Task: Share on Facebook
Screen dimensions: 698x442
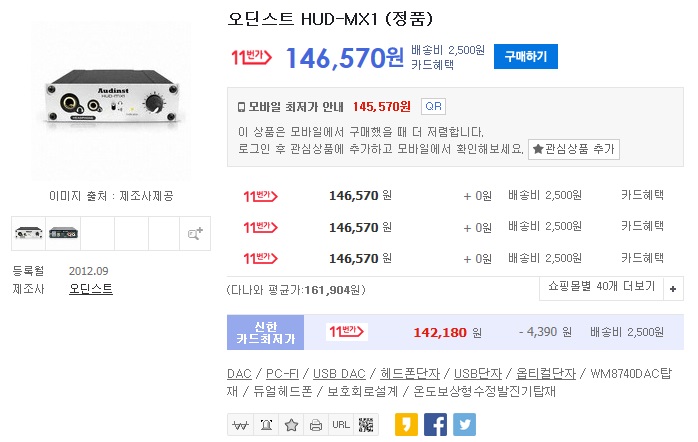Action: click(x=435, y=424)
